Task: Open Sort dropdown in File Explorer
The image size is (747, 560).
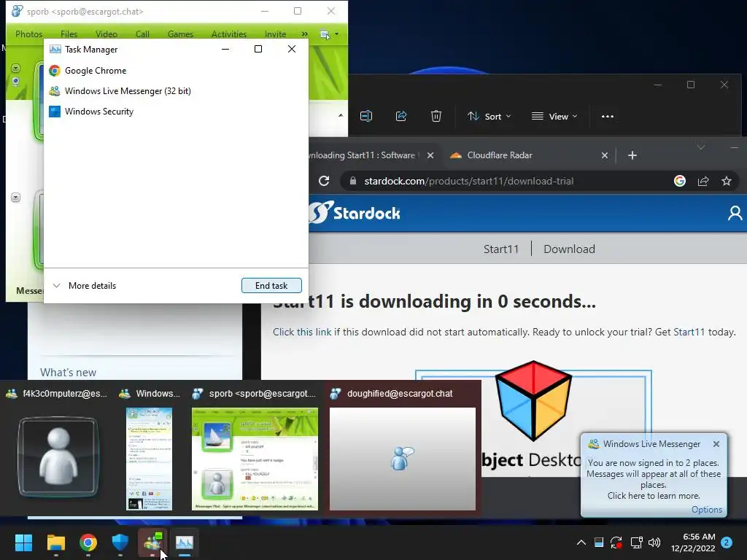Action: (x=489, y=116)
